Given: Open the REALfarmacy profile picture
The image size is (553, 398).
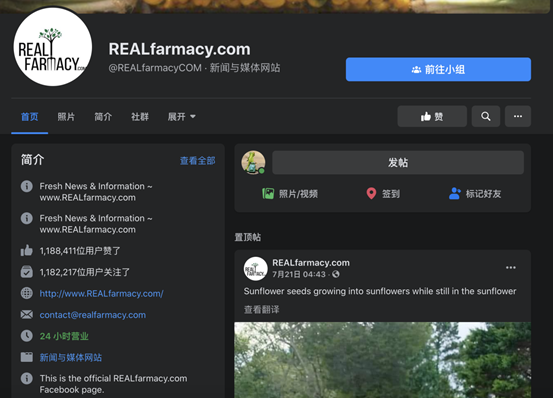Looking at the screenshot, I should tap(53, 46).
